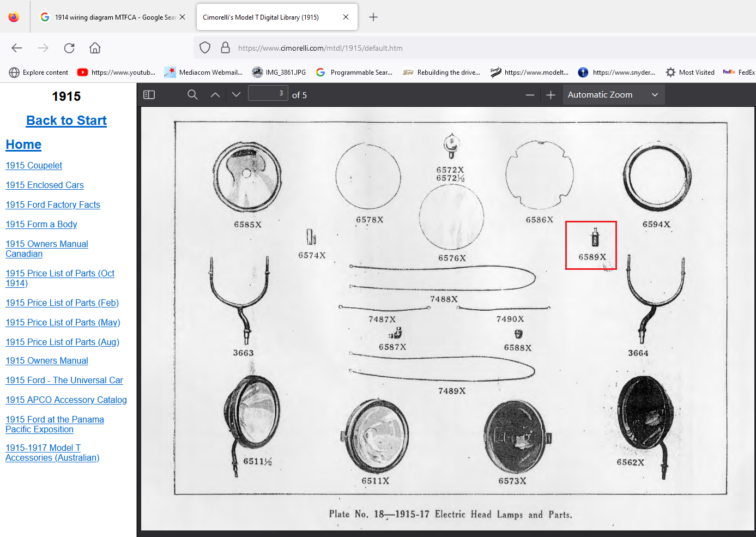Zoom in with the plus button

pyautogui.click(x=551, y=95)
